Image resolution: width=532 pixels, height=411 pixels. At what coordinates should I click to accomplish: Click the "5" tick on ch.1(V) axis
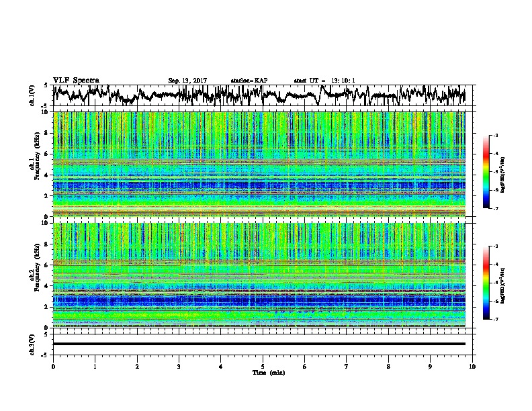pyautogui.click(x=46, y=86)
